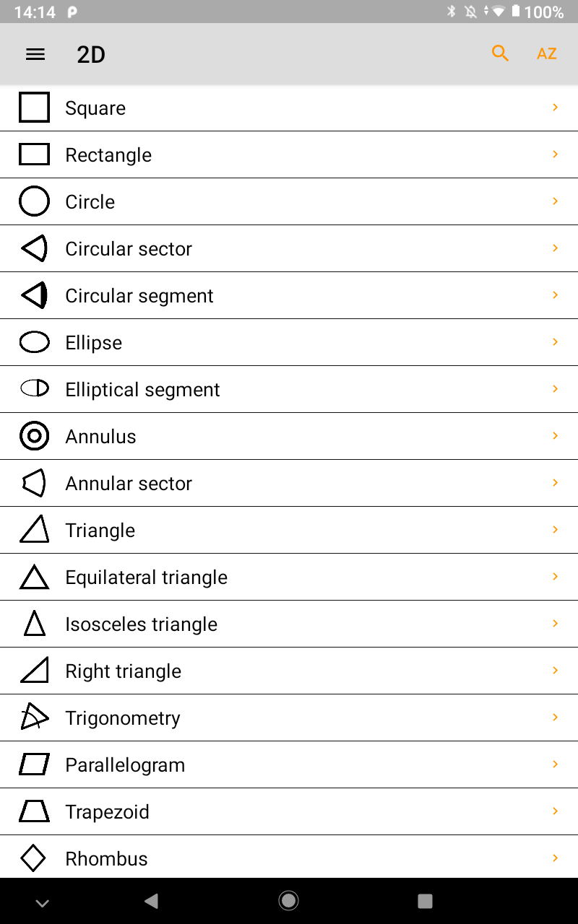Open the Isosceles triangle label

click(x=141, y=624)
